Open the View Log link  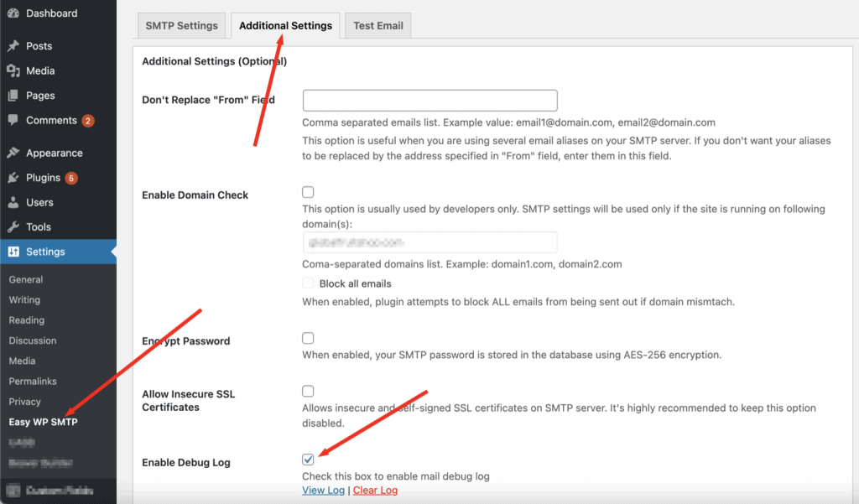tap(323, 491)
